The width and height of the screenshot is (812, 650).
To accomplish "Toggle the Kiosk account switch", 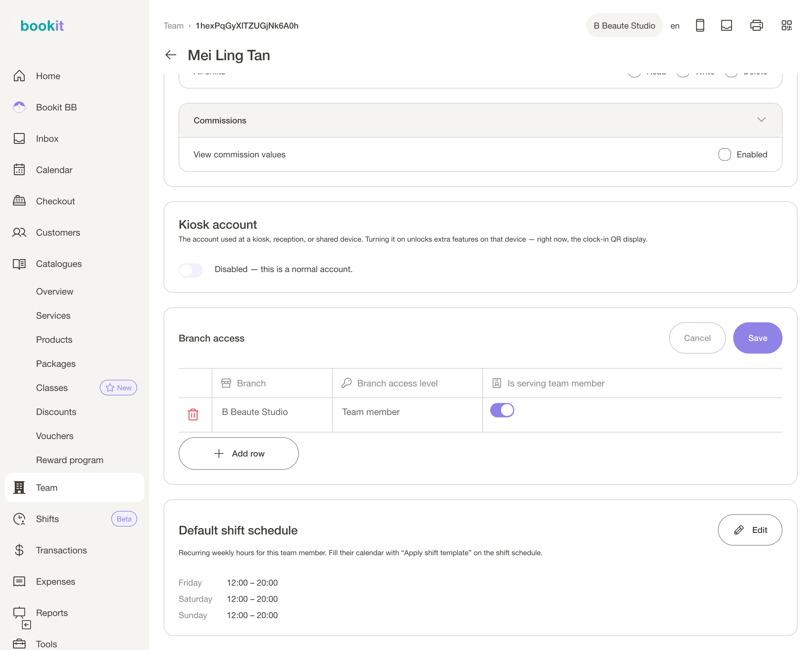I will [191, 270].
